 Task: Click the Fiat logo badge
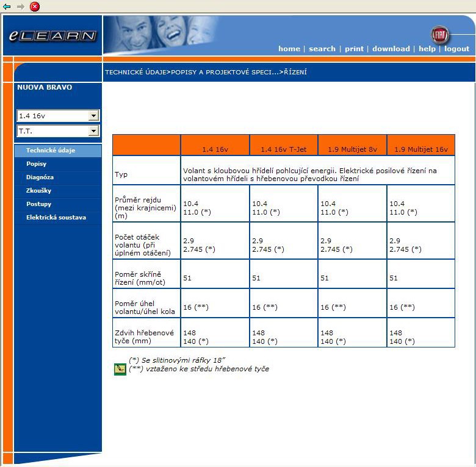(439, 35)
